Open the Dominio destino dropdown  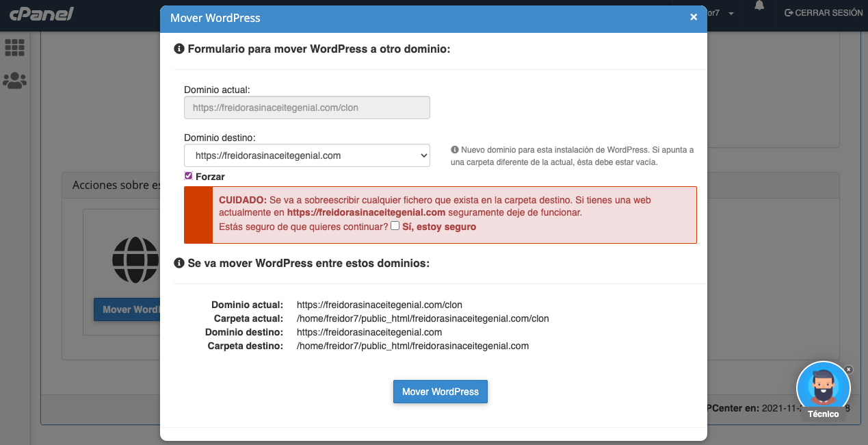pyautogui.click(x=307, y=155)
